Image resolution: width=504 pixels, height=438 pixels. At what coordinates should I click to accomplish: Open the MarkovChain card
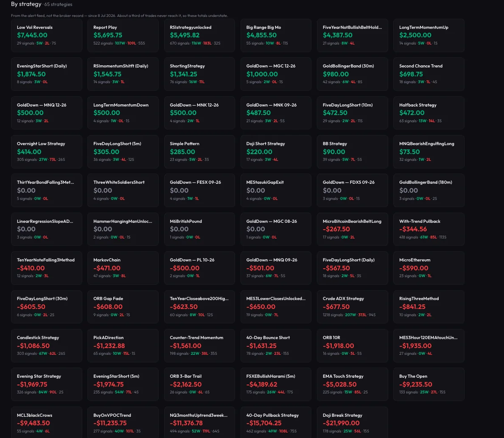(123, 268)
